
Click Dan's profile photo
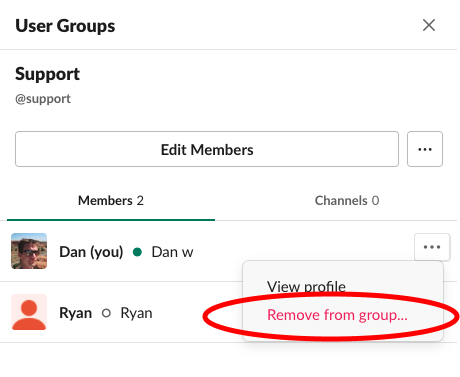[x=29, y=251]
